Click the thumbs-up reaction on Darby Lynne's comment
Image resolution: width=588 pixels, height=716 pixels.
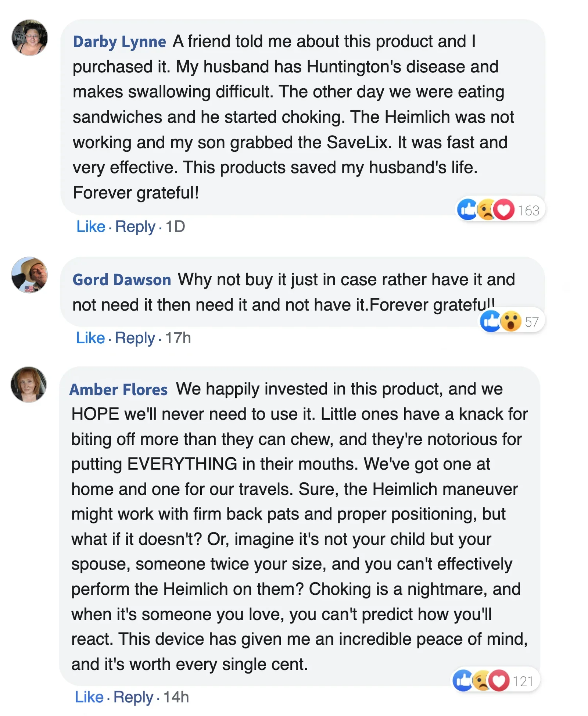coord(467,210)
